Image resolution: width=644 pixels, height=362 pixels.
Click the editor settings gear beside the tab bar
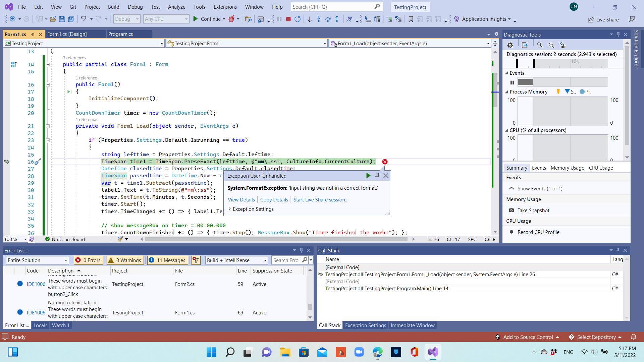coord(496,34)
